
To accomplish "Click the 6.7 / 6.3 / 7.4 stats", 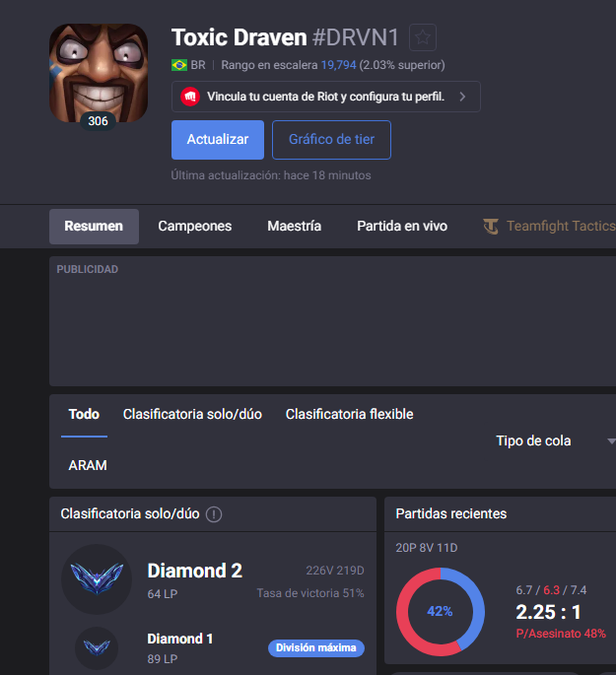I will [x=551, y=590].
